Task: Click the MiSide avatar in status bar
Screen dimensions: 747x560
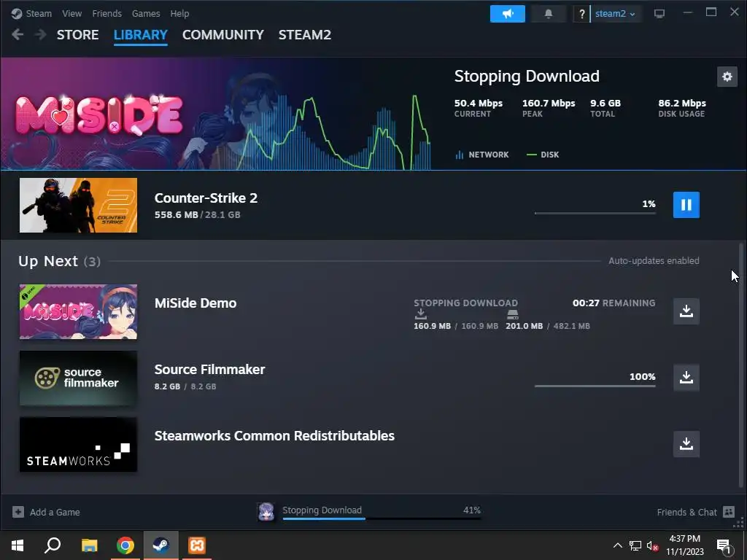Action: (266, 512)
